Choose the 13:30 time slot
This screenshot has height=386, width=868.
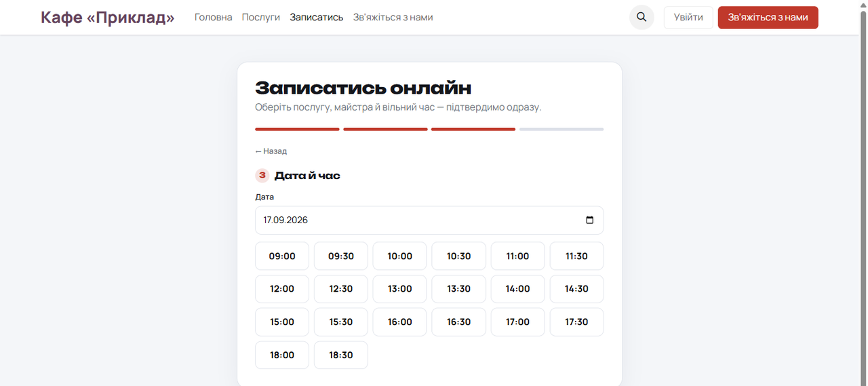pyautogui.click(x=459, y=289)
